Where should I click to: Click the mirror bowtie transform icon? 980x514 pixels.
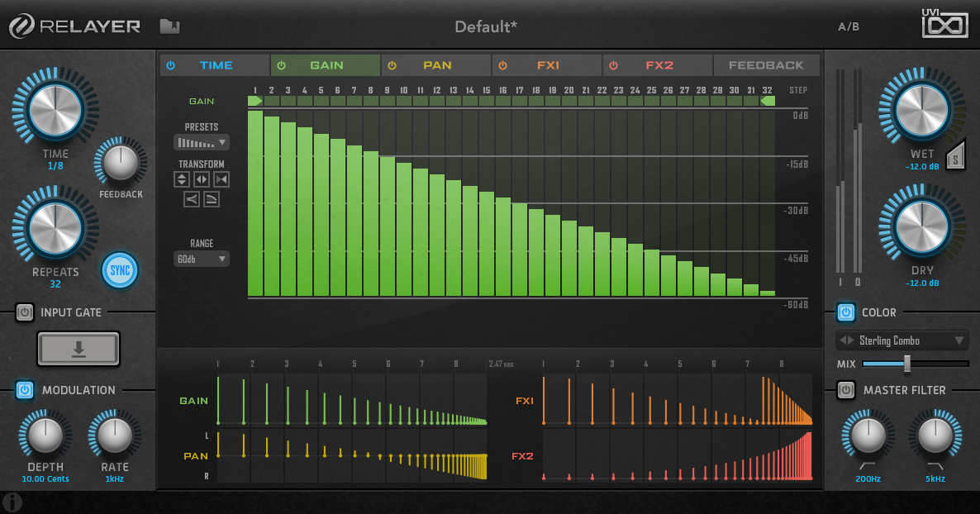click(221, 179)
